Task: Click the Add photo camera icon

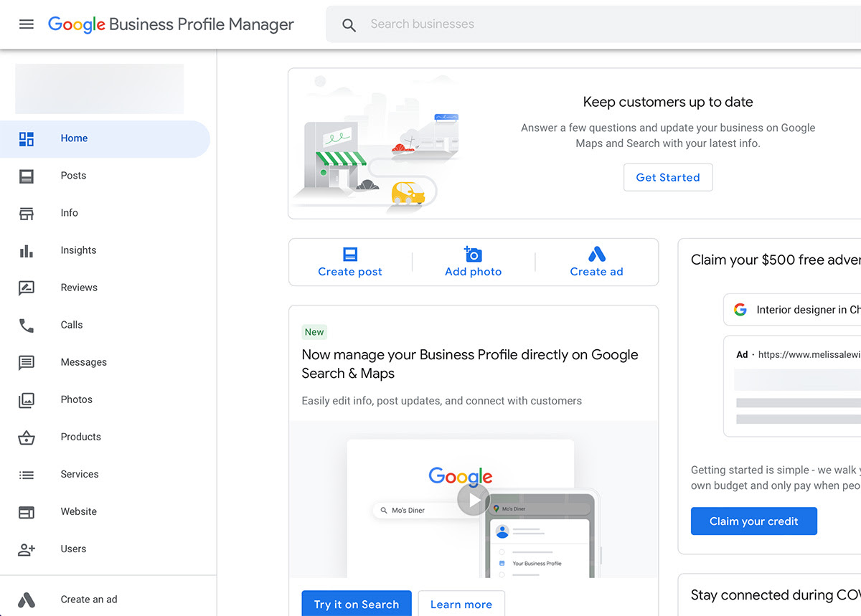Action: point(473,255)
